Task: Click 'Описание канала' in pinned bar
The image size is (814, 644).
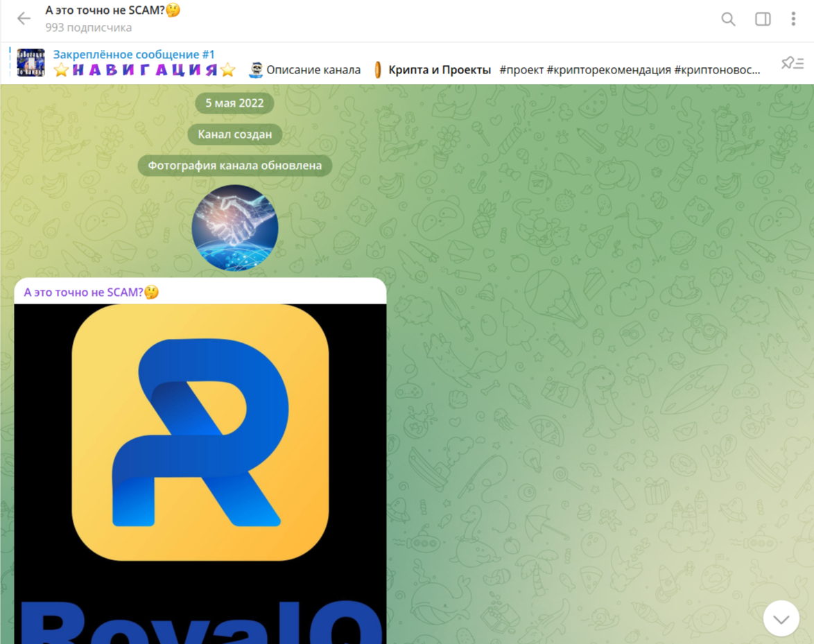Action: coord(313,70)
